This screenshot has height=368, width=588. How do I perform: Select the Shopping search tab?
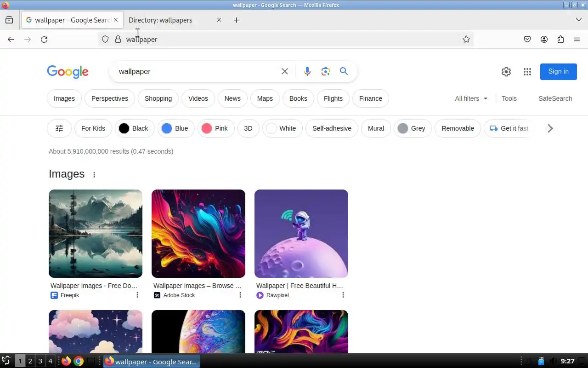[x=158, y=98]
